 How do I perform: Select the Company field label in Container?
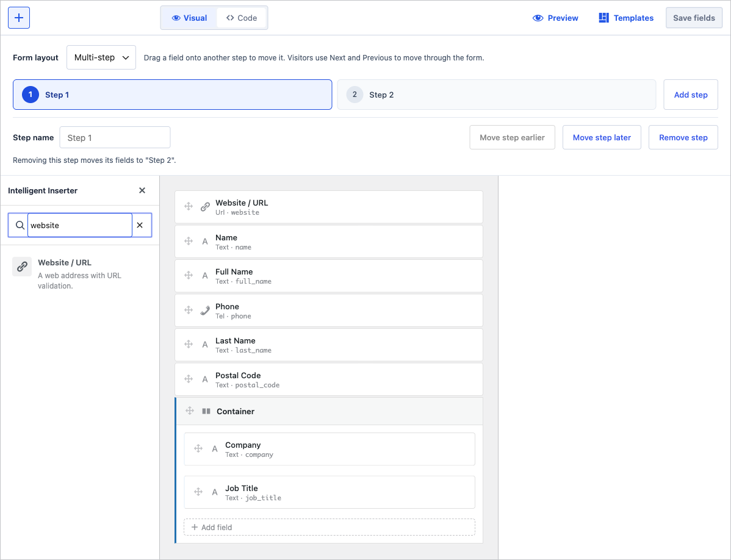[243, 445]
